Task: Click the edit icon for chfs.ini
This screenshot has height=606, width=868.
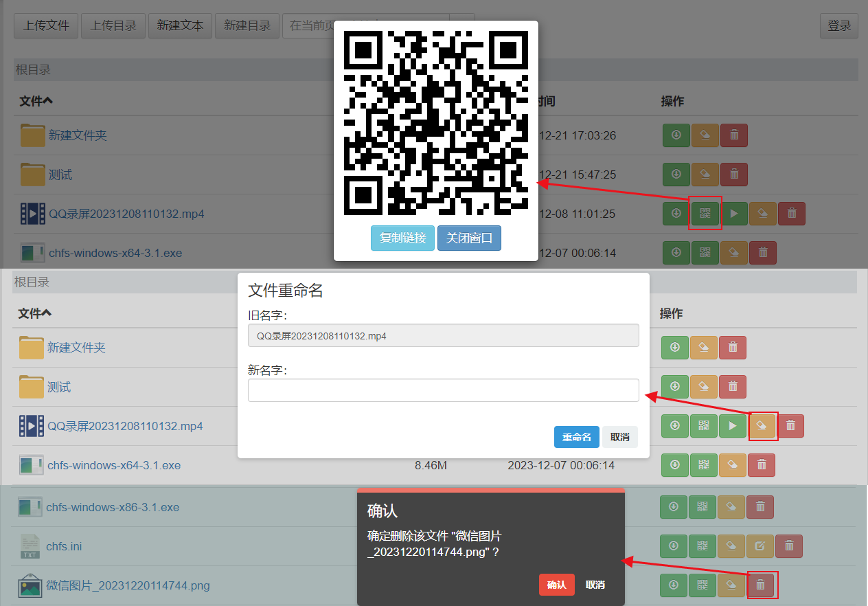Action: (759, 546)
